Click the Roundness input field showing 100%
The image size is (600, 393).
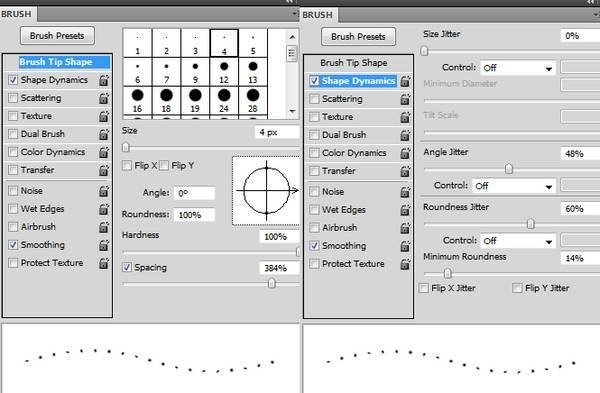pyautogui.click(x=194, y=215)
